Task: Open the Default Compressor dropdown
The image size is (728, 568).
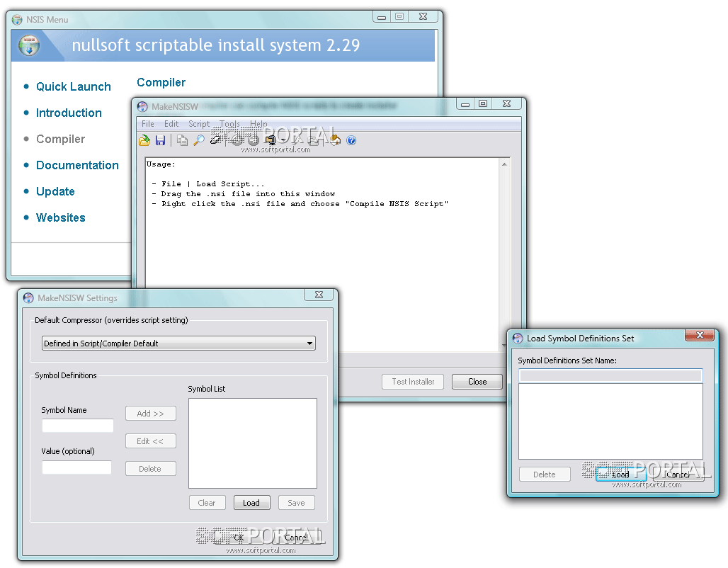Action: click(x=178, y=343)
